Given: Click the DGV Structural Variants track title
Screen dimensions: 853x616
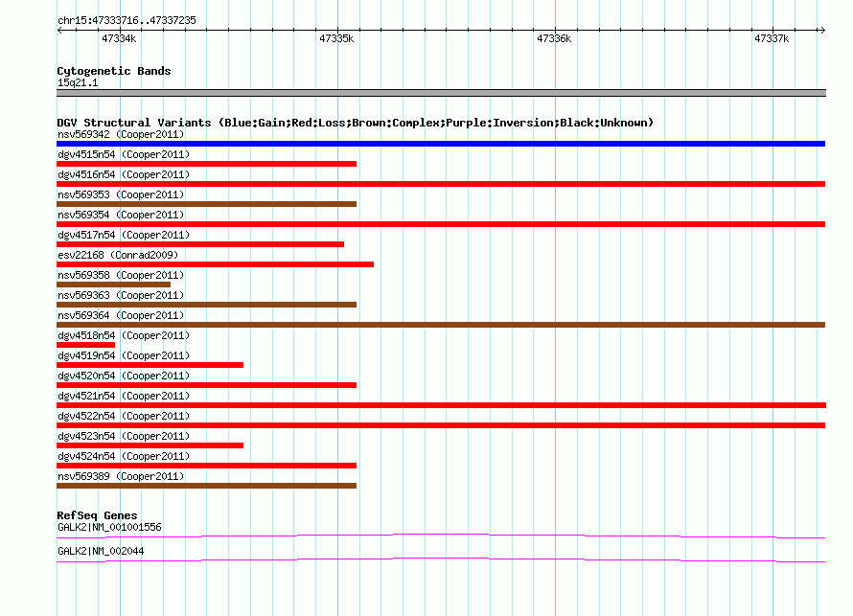Looking at the screenshot, I should click(356, 123).
